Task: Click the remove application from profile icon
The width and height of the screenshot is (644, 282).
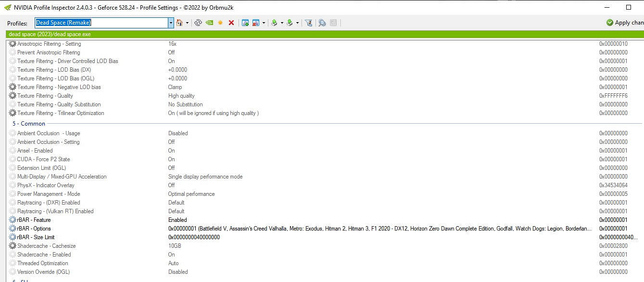Action: [255, 23]
